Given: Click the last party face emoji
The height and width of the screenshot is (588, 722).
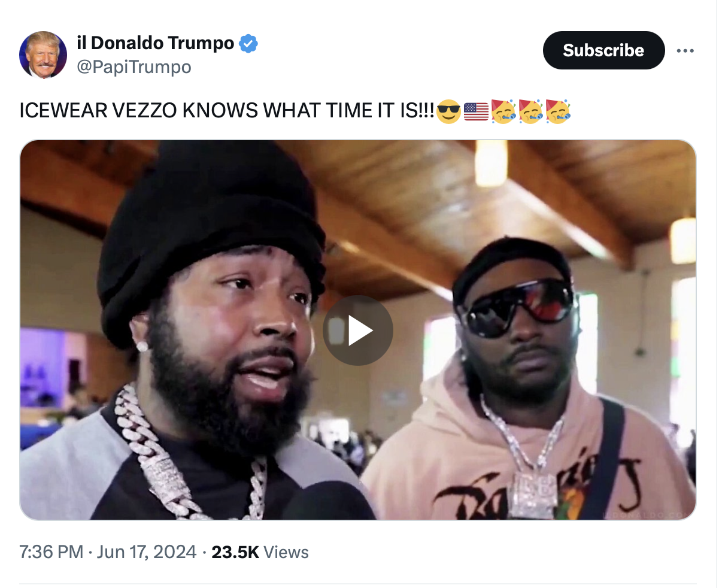Looking at the screenshot, I should (559, 111).
